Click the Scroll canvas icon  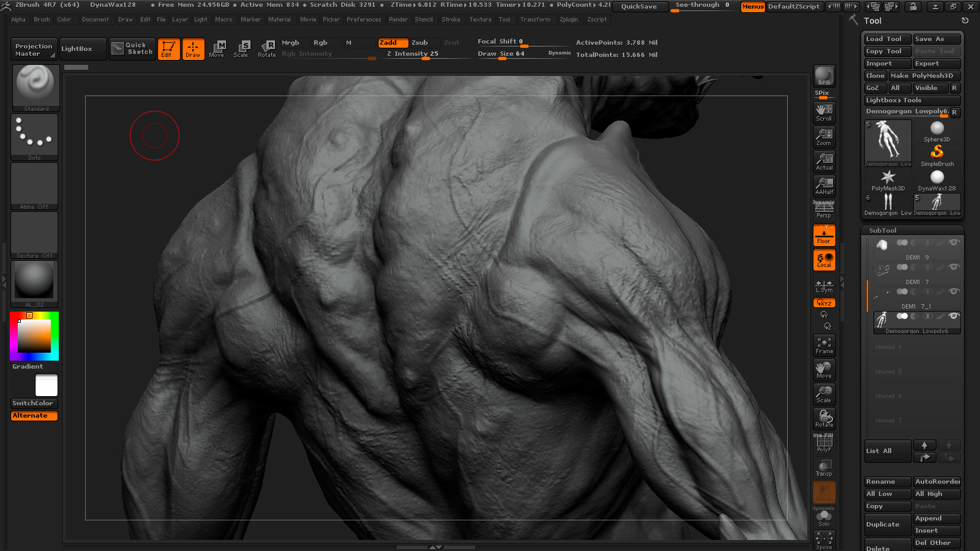click(x=824, y=113)
